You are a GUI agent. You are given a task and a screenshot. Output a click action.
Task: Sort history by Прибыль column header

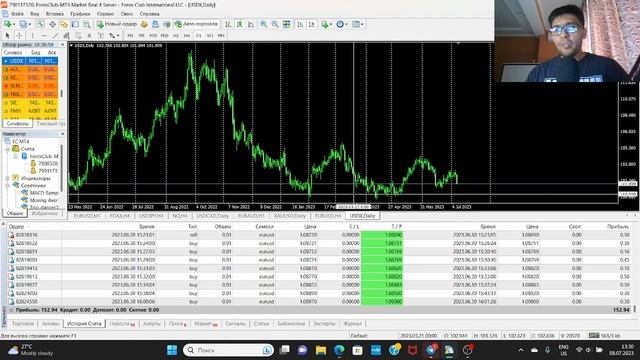[x=618, y=227]
